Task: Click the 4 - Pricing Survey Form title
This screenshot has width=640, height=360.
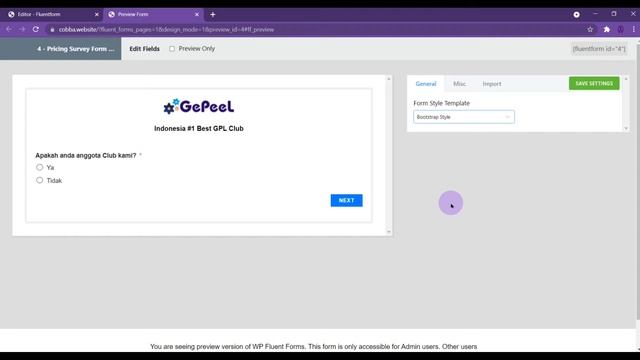Action: tap(76, 49)
